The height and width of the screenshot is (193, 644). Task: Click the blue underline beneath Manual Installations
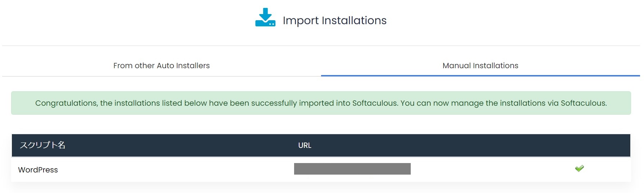(480, 76)
